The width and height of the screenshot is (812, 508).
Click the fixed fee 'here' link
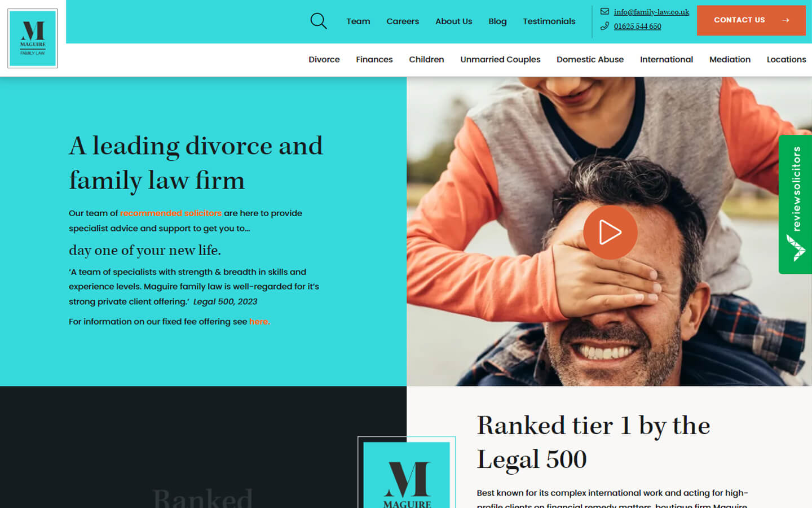point(259,322)
